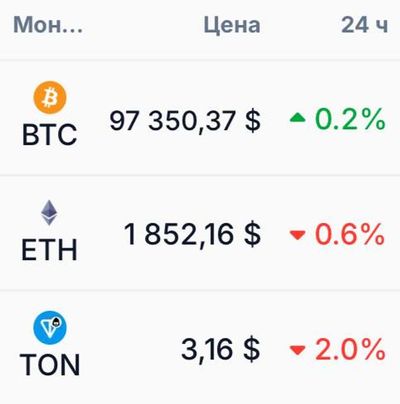Tap the green 0.2% change value
Image resolution: width=400 pixels, height=404 pixels.
click(350, 119)
